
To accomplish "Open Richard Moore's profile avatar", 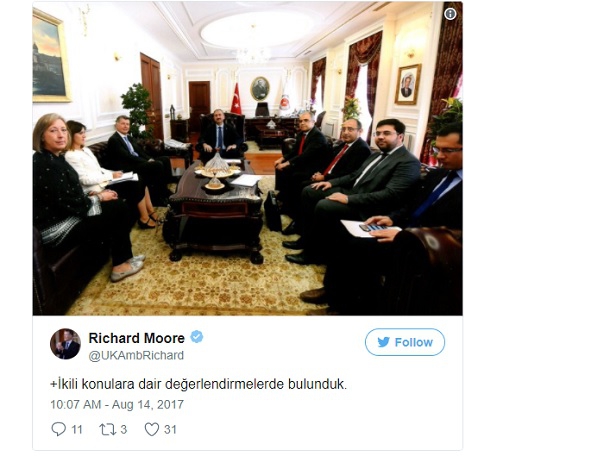I will pyautogui.click(x=65, y=344).
